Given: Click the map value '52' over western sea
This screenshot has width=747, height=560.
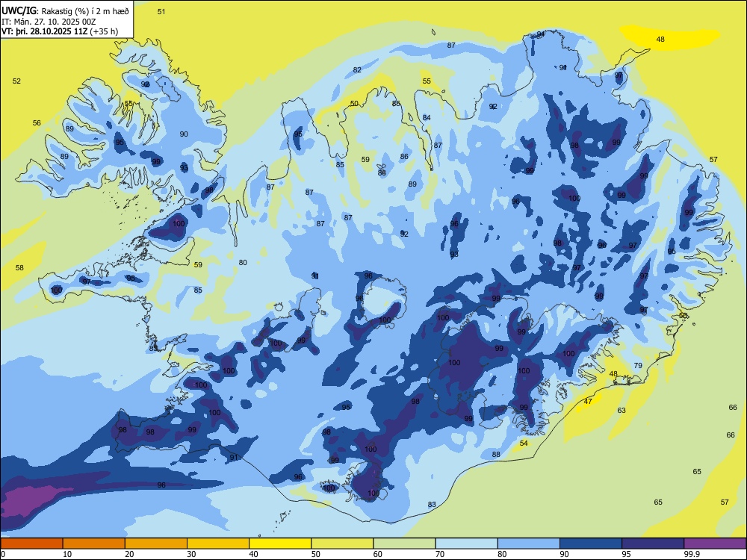Looking at the screenshot, I should (16, 81).
